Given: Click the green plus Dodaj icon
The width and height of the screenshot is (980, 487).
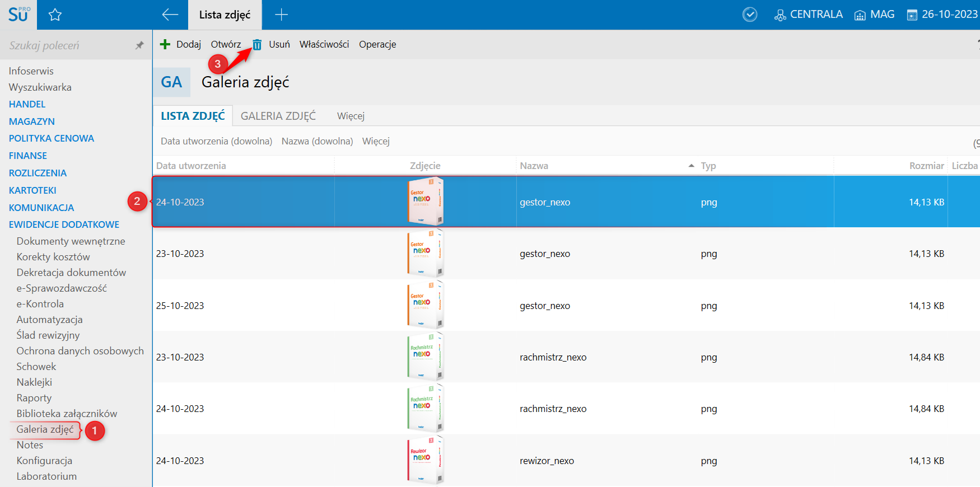Looking at the screenshot, I should (x=165, y=44).
